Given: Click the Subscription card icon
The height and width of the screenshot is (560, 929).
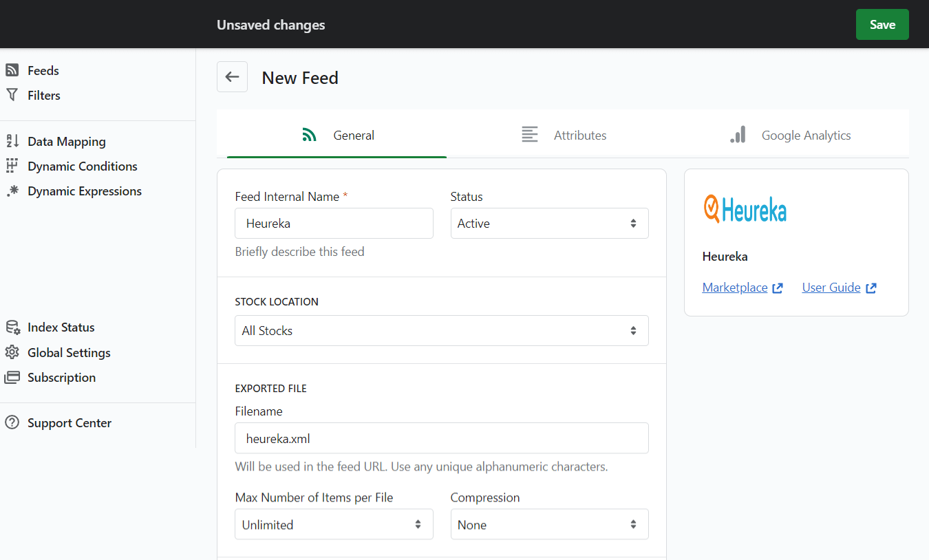Looking at the screenshot, I should pyautogui.click(x=12, y=377).
